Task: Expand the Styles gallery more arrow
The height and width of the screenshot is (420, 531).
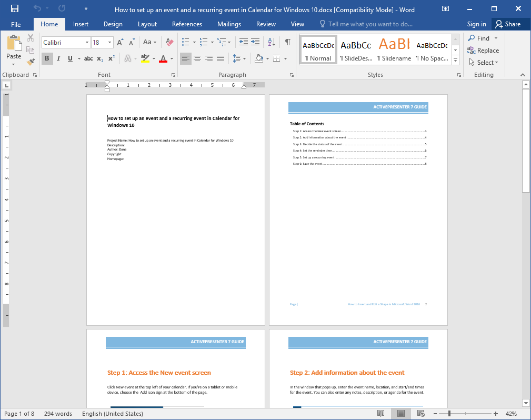Action: [456, 61]
